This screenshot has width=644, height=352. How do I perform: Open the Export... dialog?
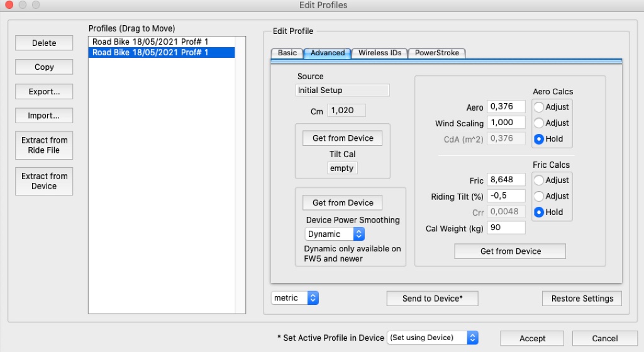click(x=44, y=92)
